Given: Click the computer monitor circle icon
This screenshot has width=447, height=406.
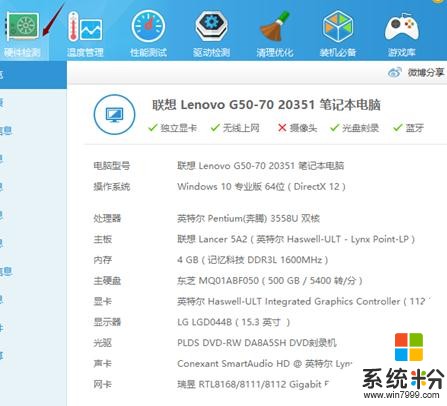Looking at the screenshot, I should [114, 114].
